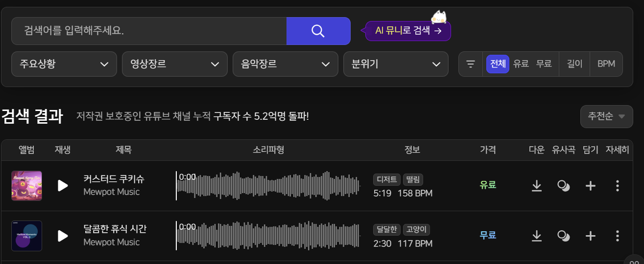Open the 달콤한 휴식 시간 album thumbnail

(26, 236)
